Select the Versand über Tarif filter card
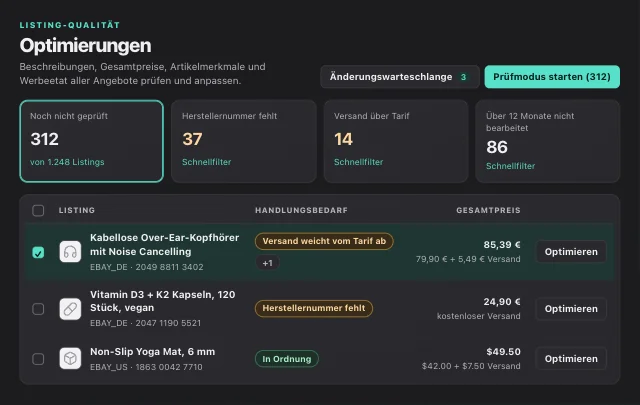640x405 pixels. (x=396, y=141)
